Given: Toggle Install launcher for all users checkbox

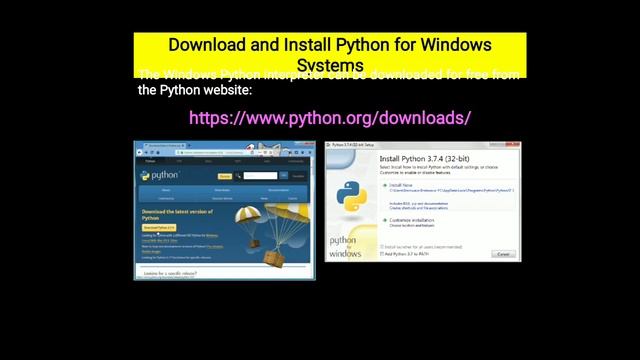Looking at the screenshot, I should click(382, 247).
